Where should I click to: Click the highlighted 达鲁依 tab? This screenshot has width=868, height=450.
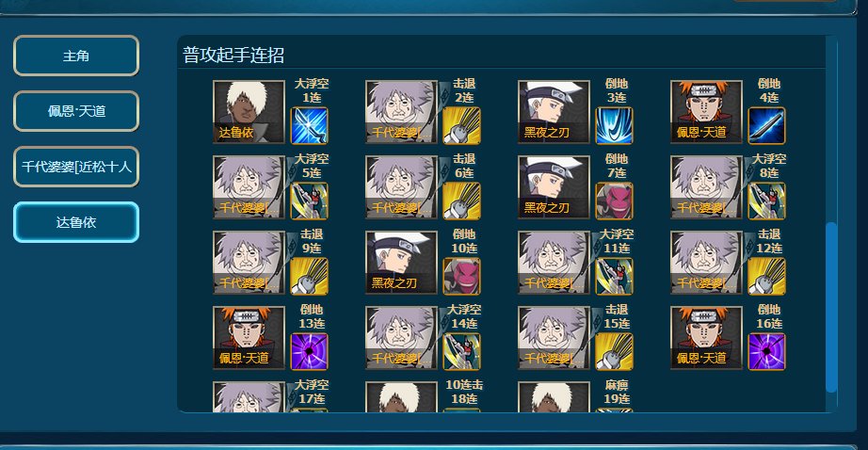[76, 222]
